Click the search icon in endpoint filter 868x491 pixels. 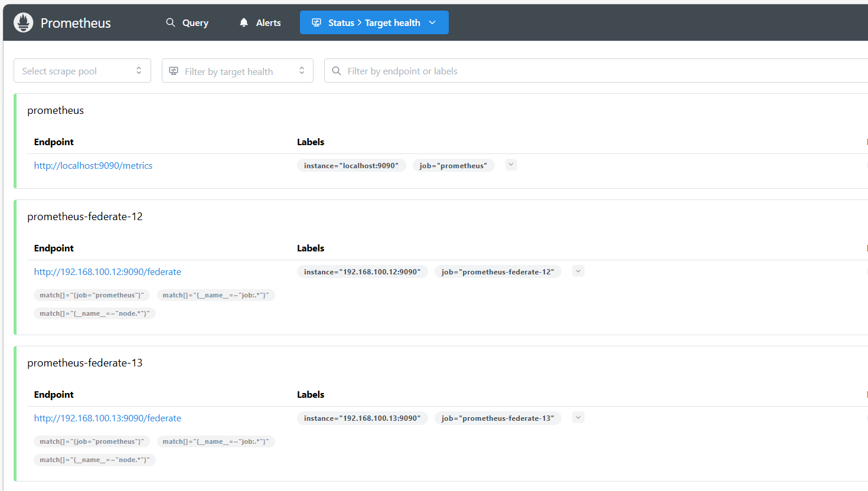337,71
